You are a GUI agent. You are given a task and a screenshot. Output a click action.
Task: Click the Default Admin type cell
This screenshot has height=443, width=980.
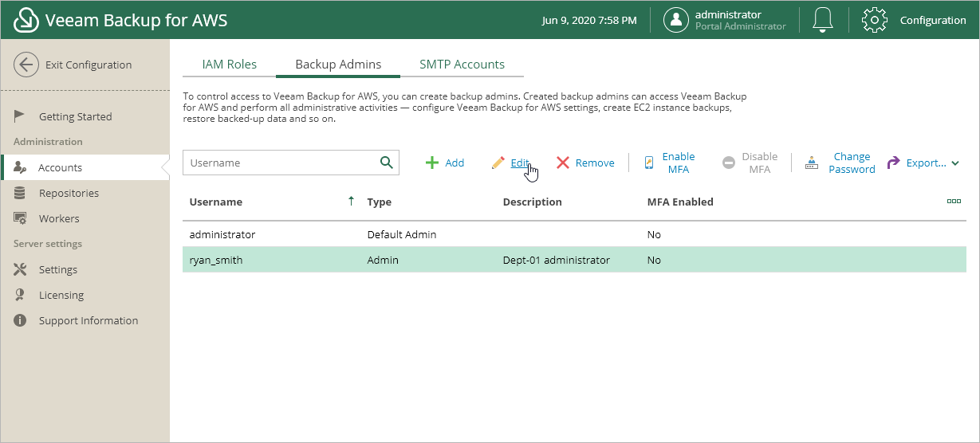(x=402, y=234)
